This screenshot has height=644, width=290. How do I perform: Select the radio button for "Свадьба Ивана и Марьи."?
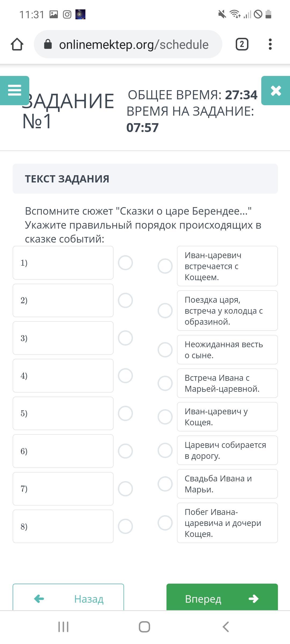pyautogui.click(x=165, y=484)
